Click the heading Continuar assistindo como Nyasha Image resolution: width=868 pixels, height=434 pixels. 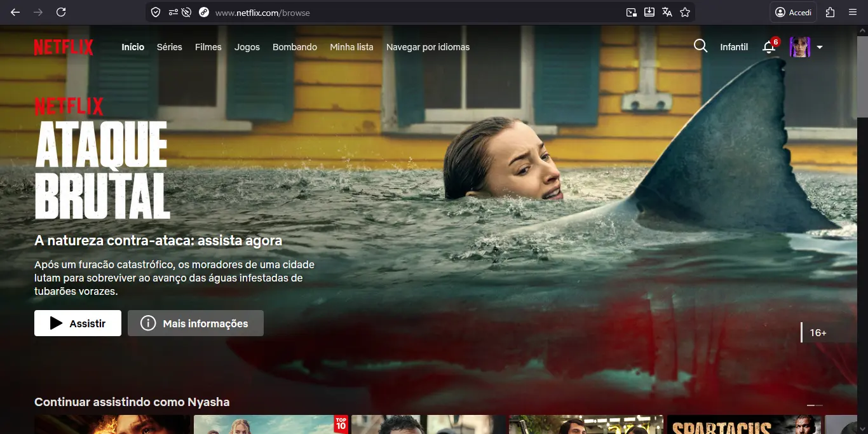[132, 402]
